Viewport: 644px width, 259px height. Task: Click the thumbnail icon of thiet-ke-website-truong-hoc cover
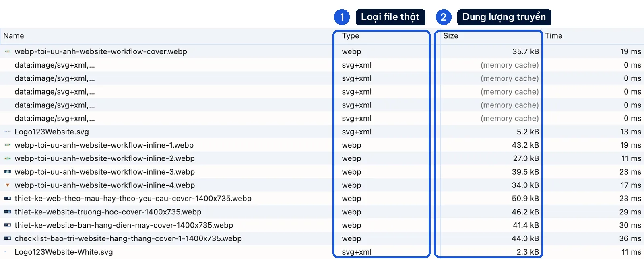8,212
